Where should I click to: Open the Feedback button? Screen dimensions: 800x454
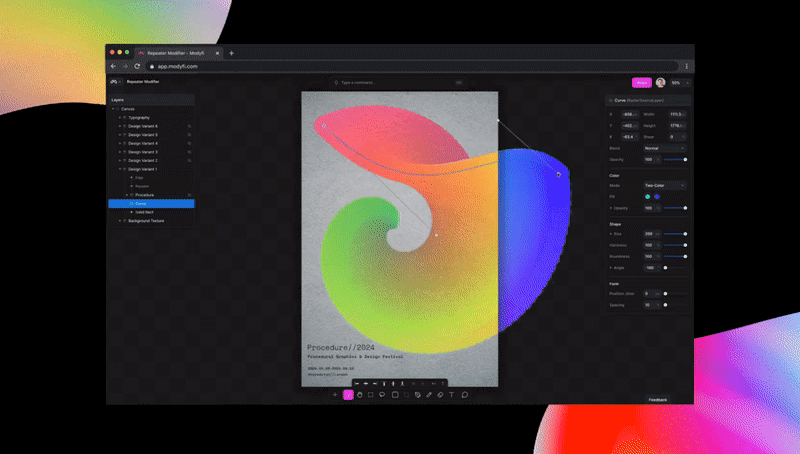[x=658, y=400]
